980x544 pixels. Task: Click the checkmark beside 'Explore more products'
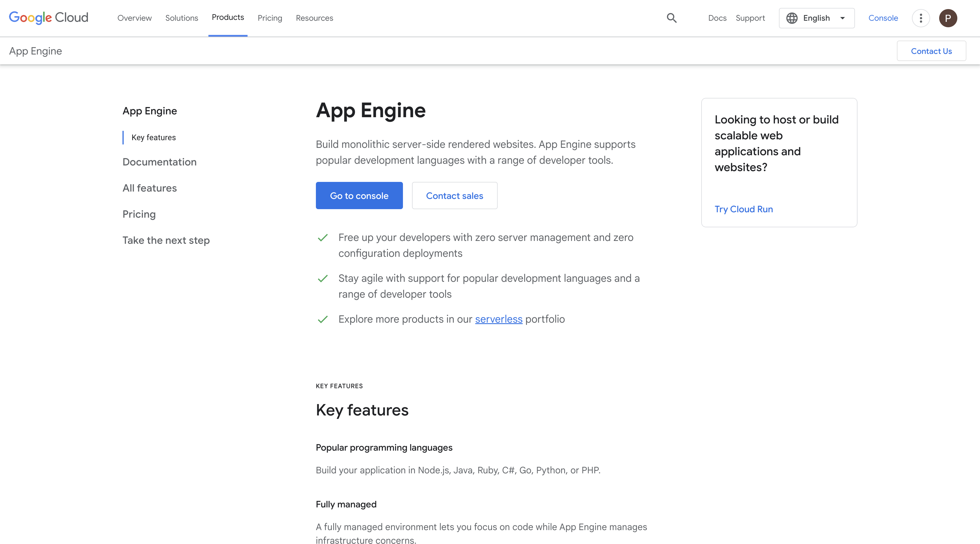pos(322,320)
